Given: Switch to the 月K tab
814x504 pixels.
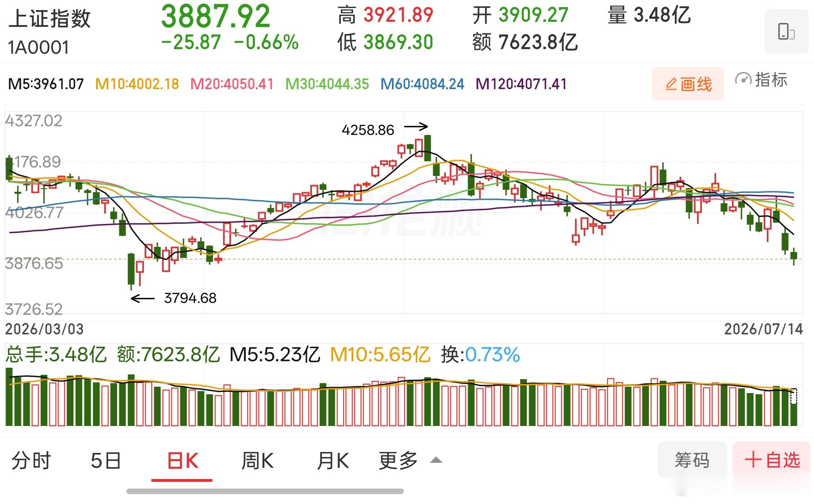Looking at the screenshot, I should click(333, 460).
